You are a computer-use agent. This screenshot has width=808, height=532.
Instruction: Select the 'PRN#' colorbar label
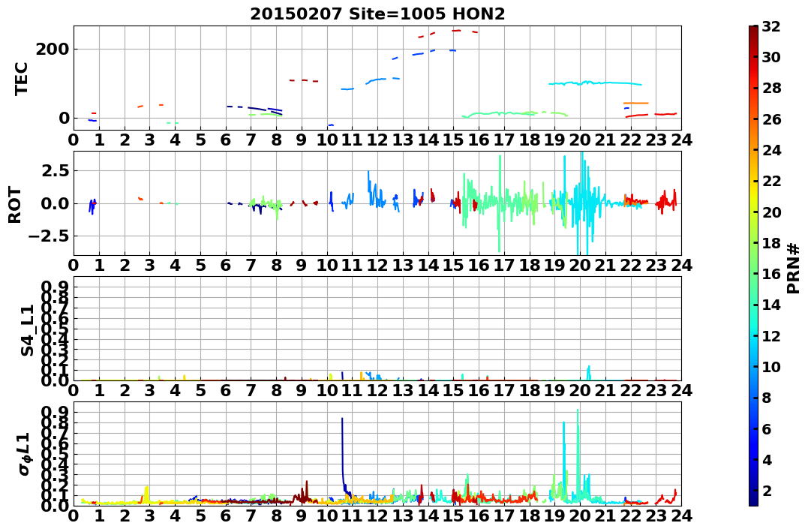click(x=794, y=269)
